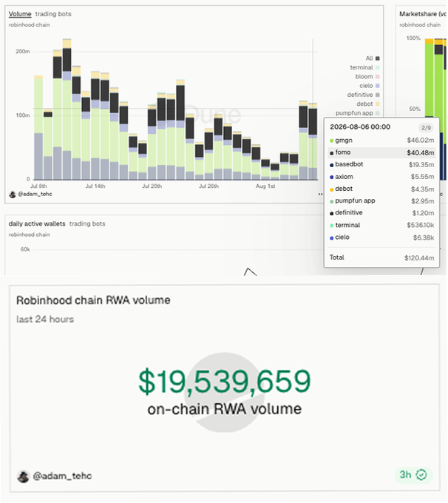Click the 'Jul 8th' x-axis label
448x503 pixels.
38,186
